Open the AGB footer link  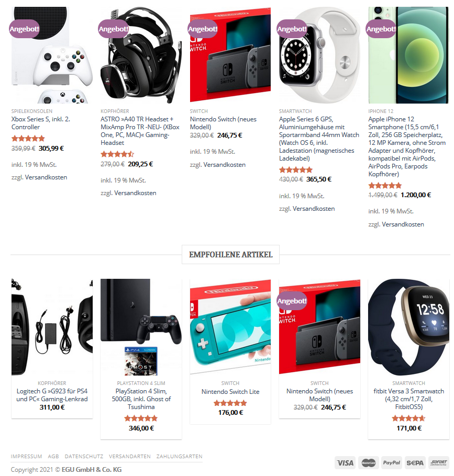pyautogui.click(x=53, y=456)
